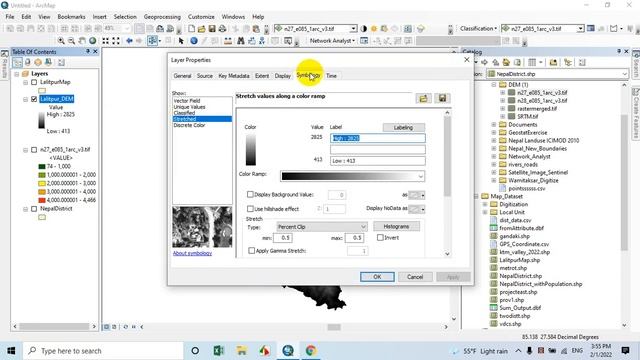Go to Catalog home folder
Image resolution: width=640 pixels, height=360 pixels.
click(506, 62)
